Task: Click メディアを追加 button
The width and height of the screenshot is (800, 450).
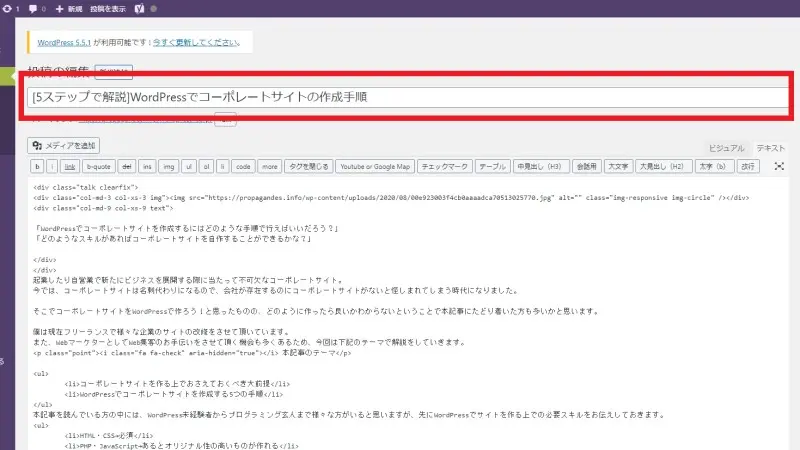Action: coord(65,145)
